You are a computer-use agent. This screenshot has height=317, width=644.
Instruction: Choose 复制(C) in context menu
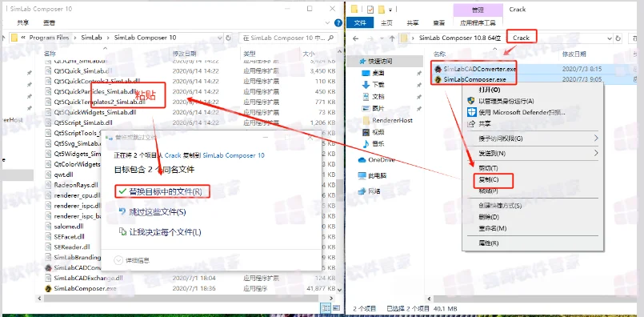tap(489, 179)
